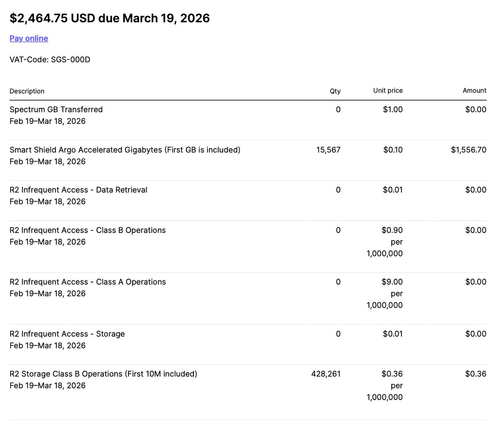Click the Unit price column header
Image resolution: width=504 pixels, height=424 pixels.
pos(388,90)
